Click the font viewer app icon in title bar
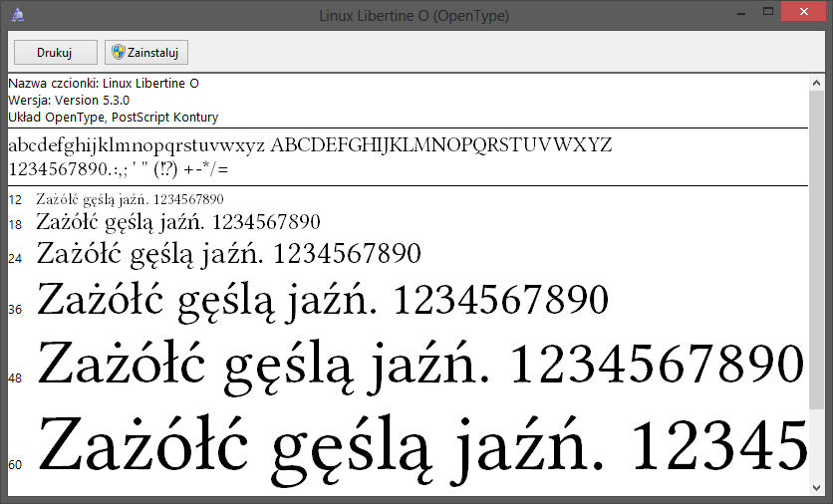833x504 pixels. [x=18, y=15]
